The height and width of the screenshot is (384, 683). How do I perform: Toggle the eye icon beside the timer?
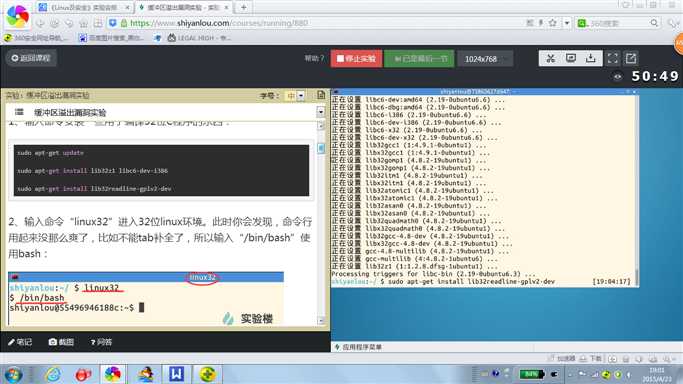618,77
